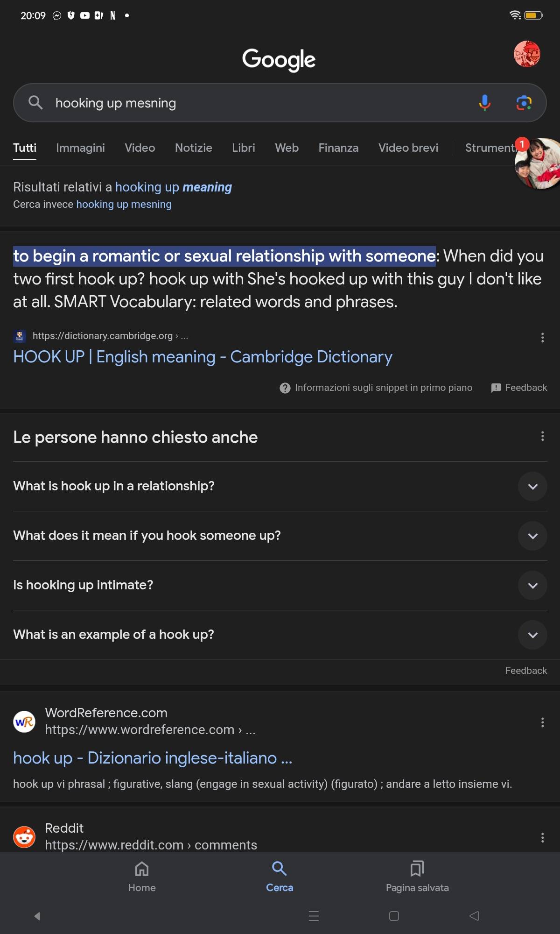Open the 'Le persone hanno chiesto anche' options

[542, 436]
